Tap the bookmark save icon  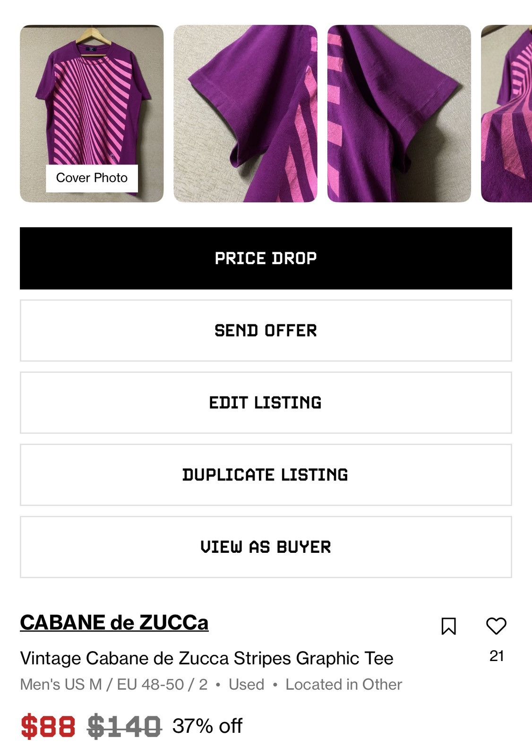point(448,626)
